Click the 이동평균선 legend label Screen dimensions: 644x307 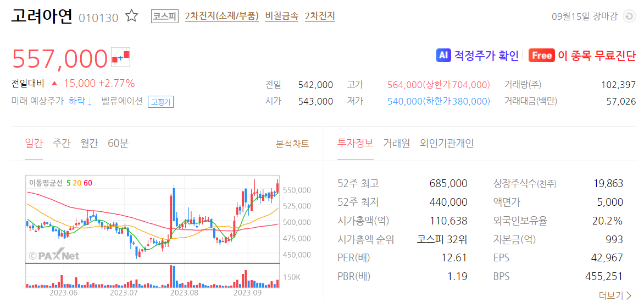coord(46,183)
